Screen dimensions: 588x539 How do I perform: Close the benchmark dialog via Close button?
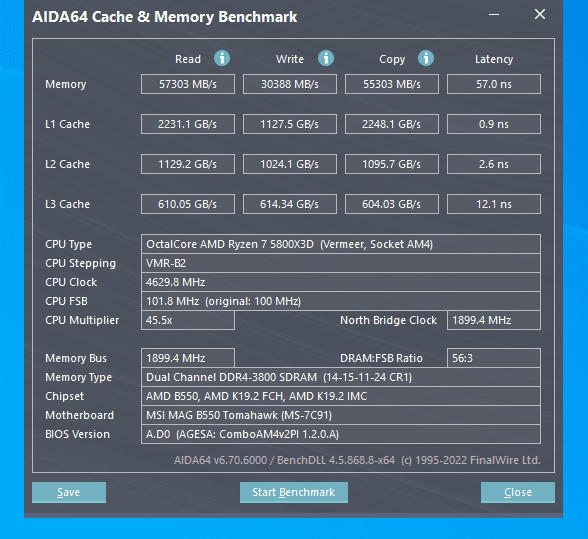coord(518,492)
